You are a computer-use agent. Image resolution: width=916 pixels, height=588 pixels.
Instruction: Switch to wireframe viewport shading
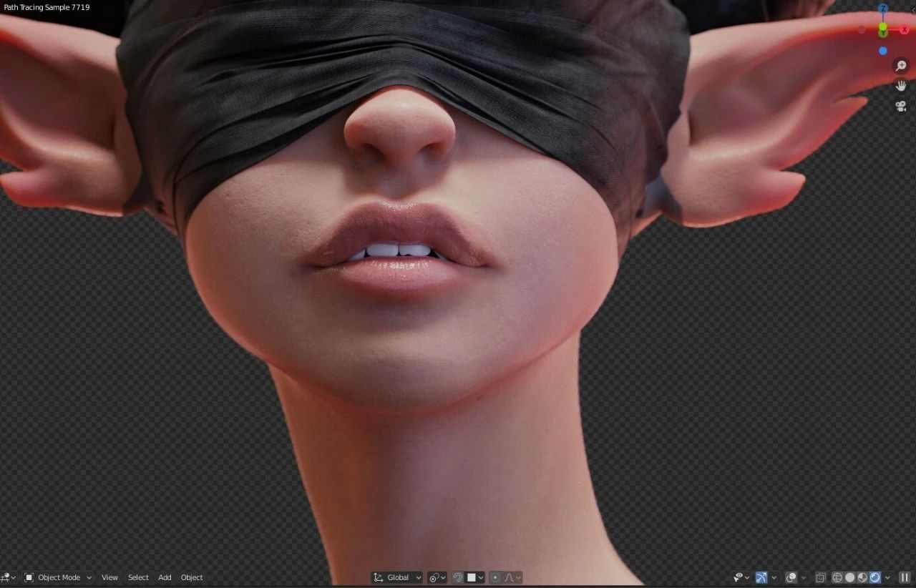click(x=837, y=577)
